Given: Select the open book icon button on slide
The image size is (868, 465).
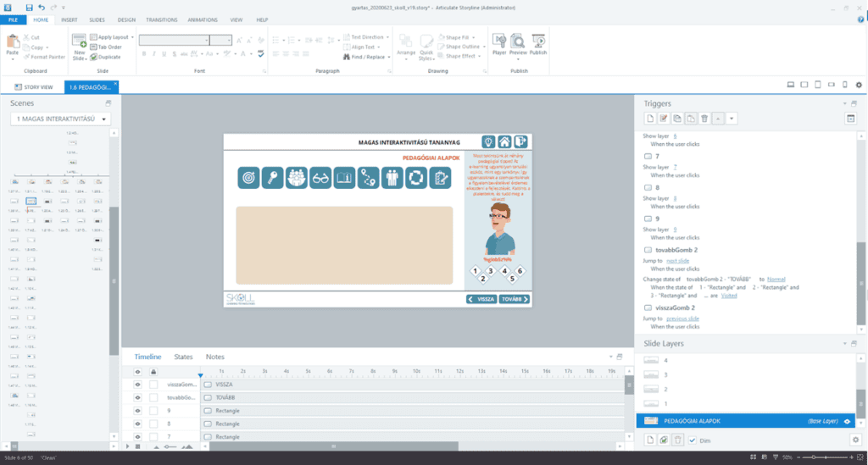Looking at the screenshot, I should point(344,178).
